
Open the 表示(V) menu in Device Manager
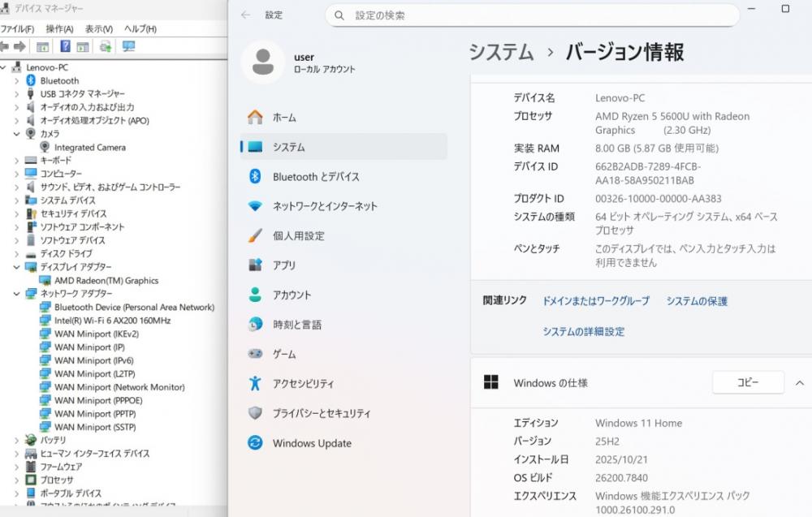click(99, 29)
